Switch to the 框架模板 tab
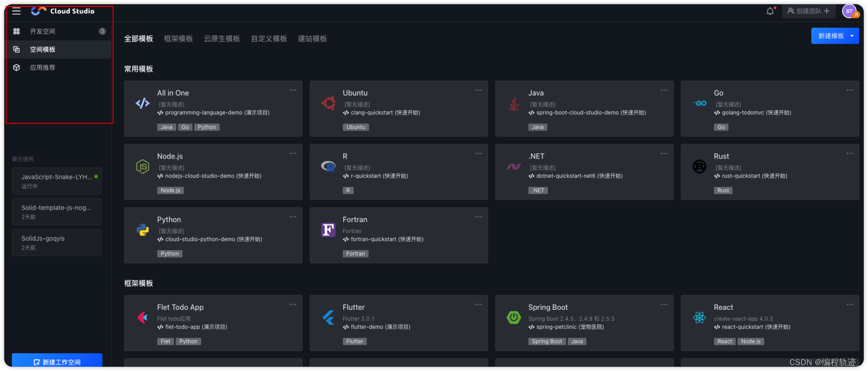The width and height of the screenshot is (868, 371). (x=178, y=39)
